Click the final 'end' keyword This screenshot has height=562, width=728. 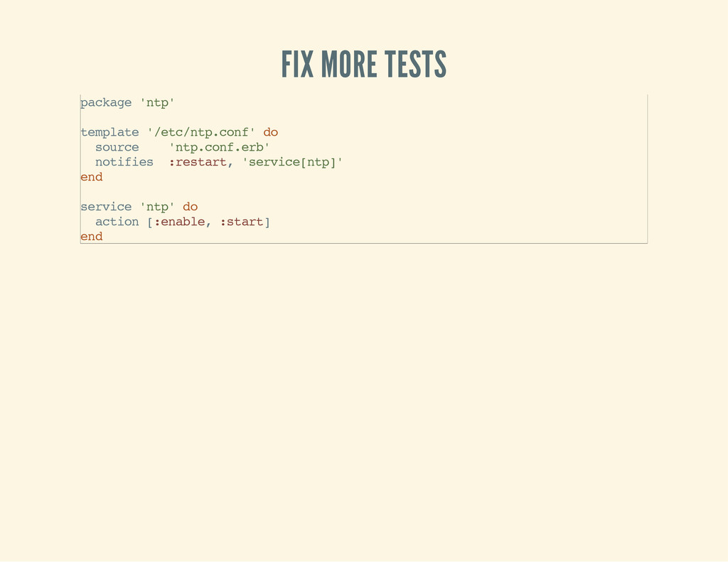92,236
